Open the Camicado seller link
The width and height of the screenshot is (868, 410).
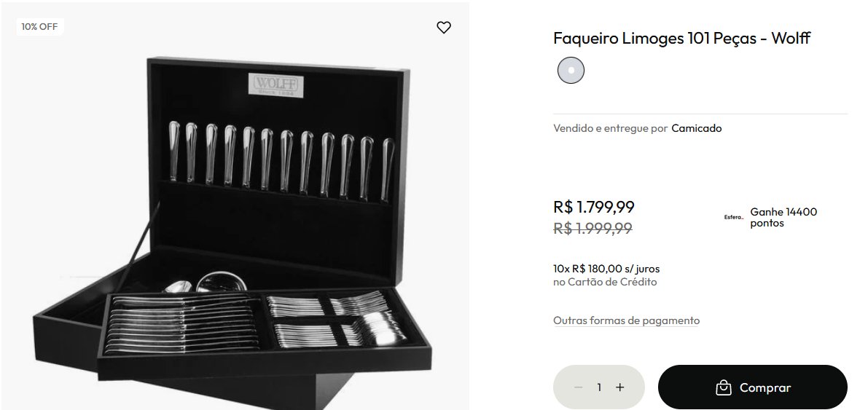(697, 128)
